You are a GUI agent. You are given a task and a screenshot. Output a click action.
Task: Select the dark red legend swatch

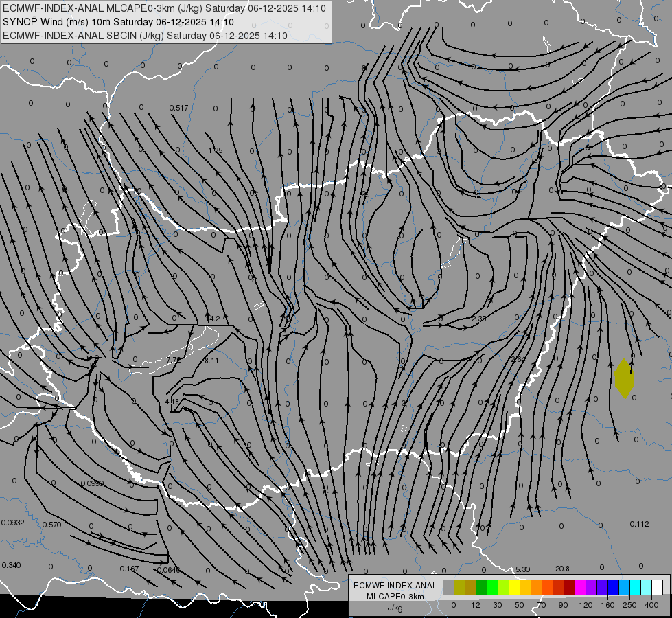(x=570, y=588)
